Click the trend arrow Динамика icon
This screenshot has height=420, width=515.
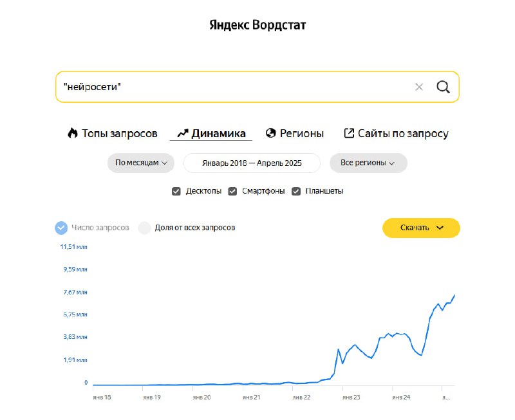(183, 133)
